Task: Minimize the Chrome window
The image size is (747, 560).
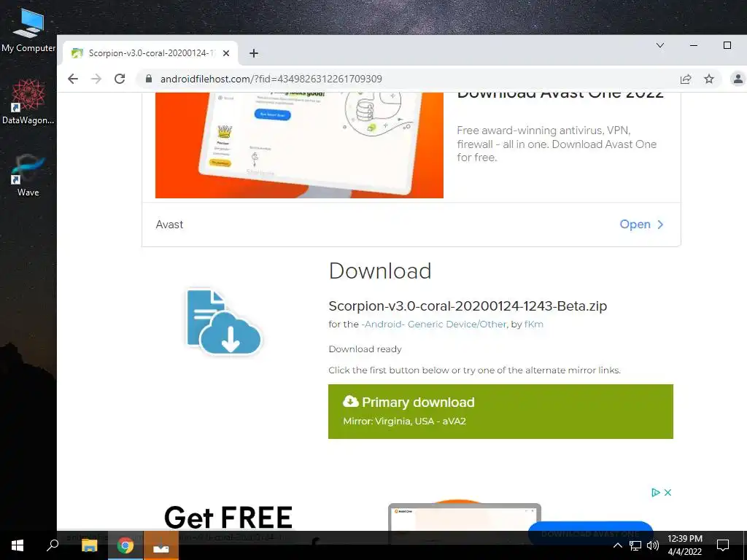Action: coord(694,45)
